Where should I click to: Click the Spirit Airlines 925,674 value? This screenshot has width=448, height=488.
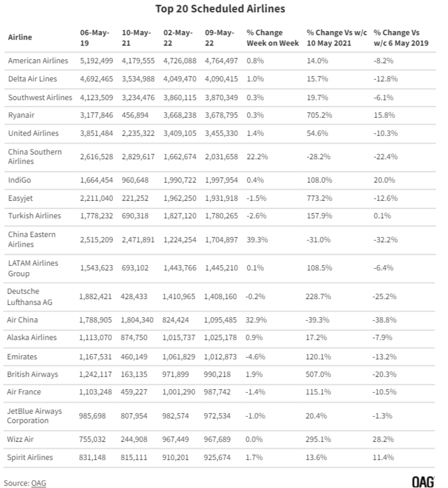click(217, 457)
